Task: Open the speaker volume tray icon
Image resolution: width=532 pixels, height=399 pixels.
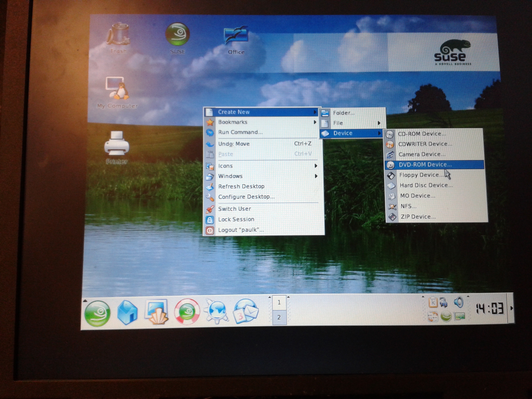Action: tap(459, 302)
